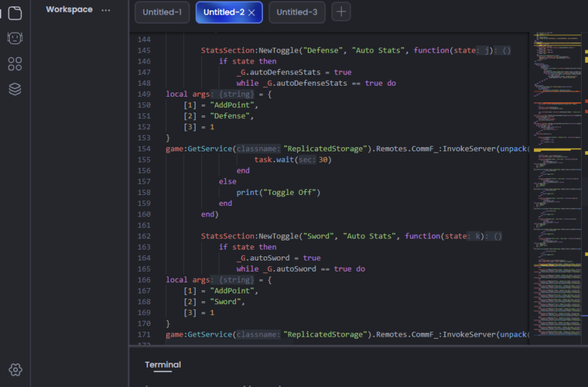The image size is (588, 387).
Task: Click line number 166 in gutter
Action: [x=144, y=280]
